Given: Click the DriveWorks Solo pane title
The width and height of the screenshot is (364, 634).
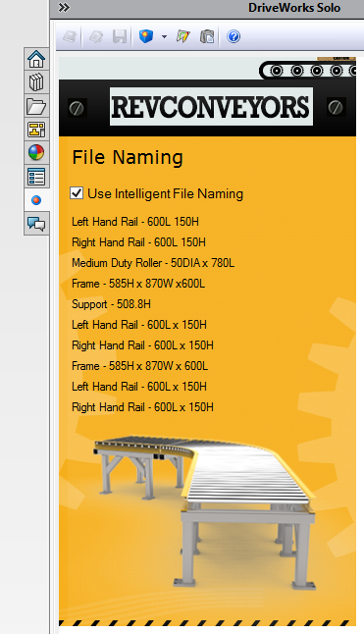Looking at the screenshot, I should tap(294, 8).
